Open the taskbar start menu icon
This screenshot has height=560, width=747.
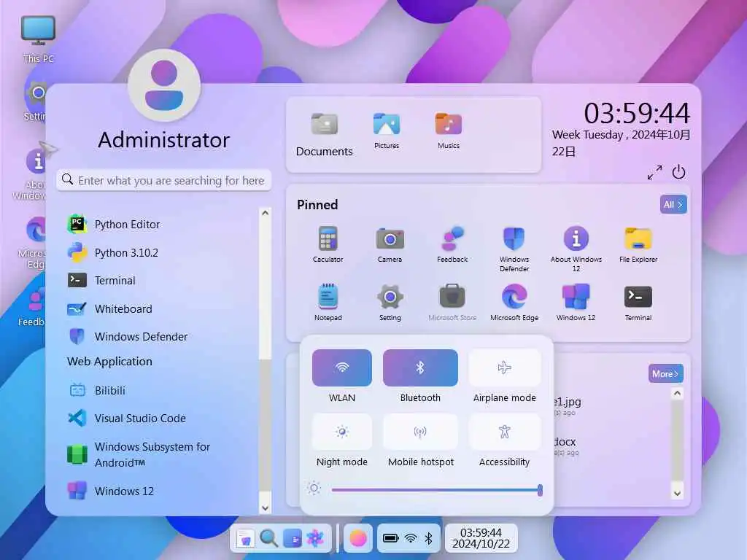point(245,538)
